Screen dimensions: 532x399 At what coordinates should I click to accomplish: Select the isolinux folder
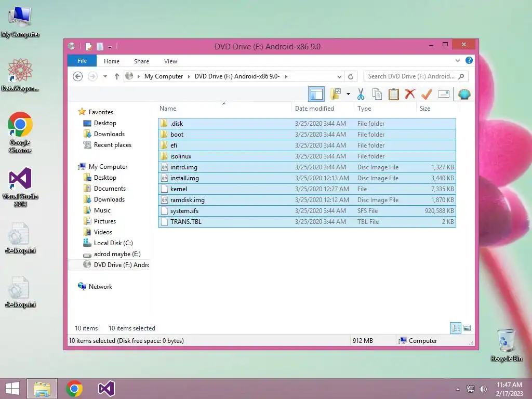tap(307, 156)
